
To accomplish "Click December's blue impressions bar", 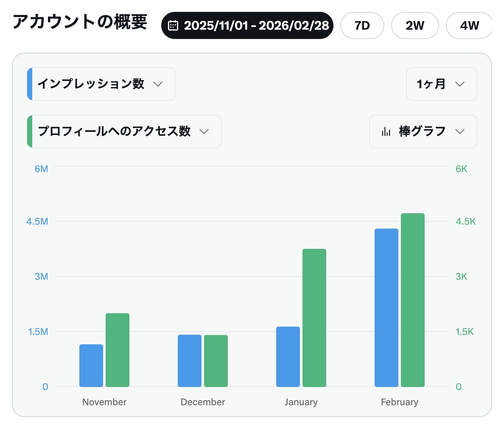I will tap(190, 360).
